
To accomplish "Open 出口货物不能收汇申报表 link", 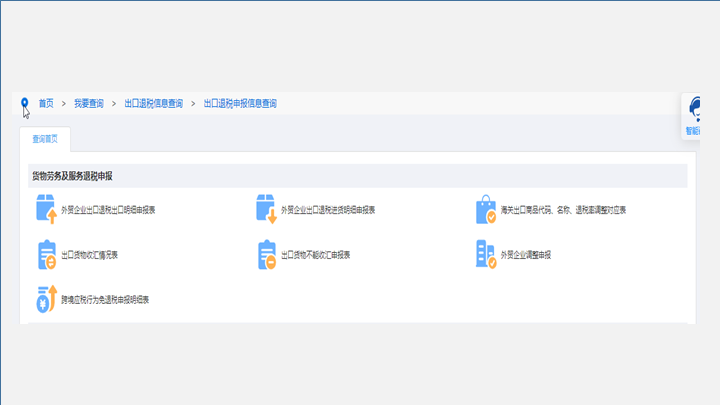I will coord(315,255).
